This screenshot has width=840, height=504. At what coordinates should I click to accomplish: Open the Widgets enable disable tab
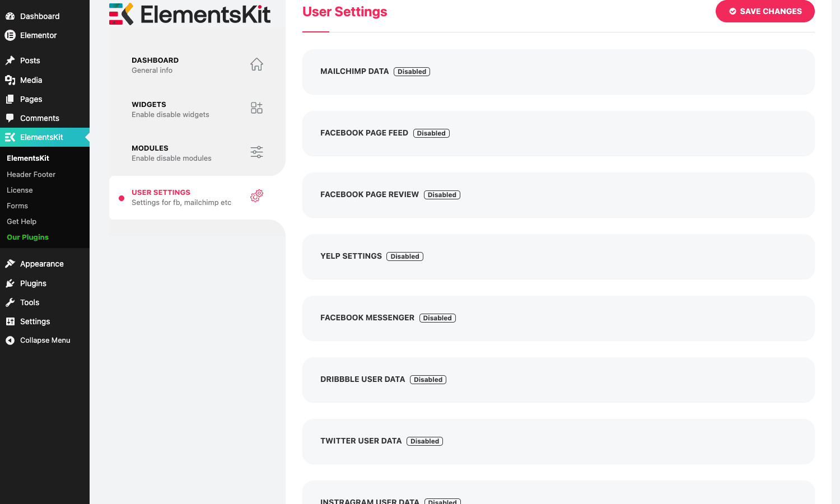click(197, 109)
